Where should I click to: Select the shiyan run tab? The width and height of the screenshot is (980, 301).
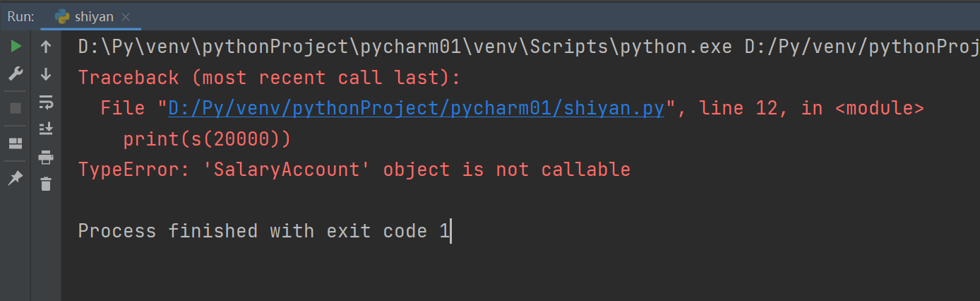click(85, 17)
